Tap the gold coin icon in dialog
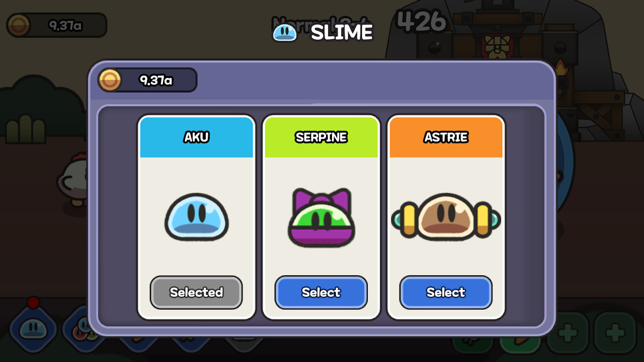Screen dimensions: 644x362 coord(110,81)
